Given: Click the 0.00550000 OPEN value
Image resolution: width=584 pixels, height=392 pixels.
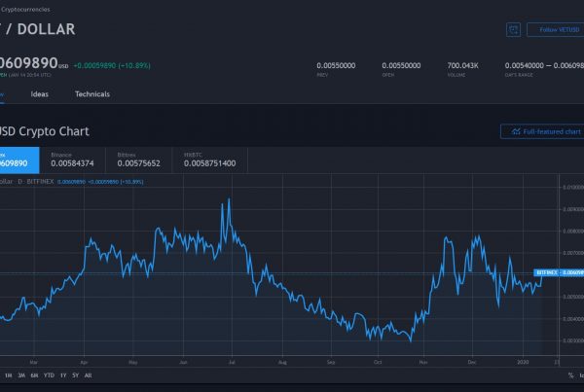Looking at the screenshot, I should [401, 65].
